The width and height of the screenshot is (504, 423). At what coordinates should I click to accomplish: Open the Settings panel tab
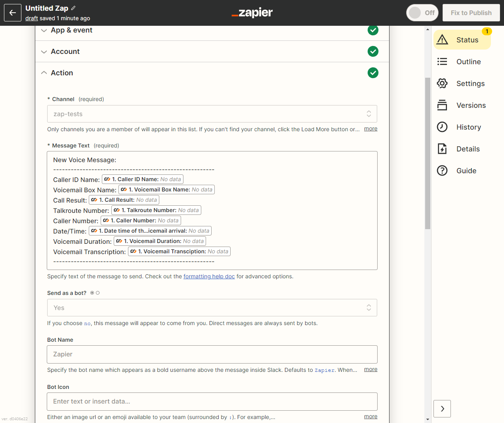[462, 83]
